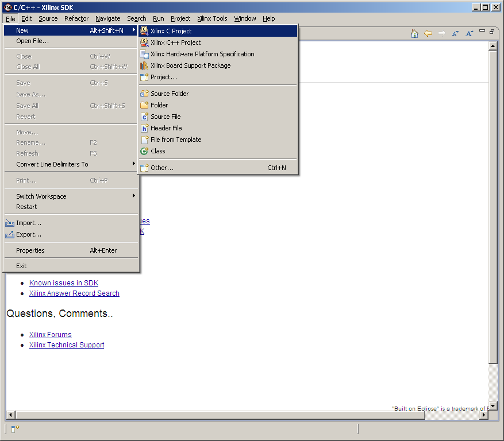Click the Import icon in File menu
Screen dimensions: 504x441
pyautogui.click(x=10, y=223)
